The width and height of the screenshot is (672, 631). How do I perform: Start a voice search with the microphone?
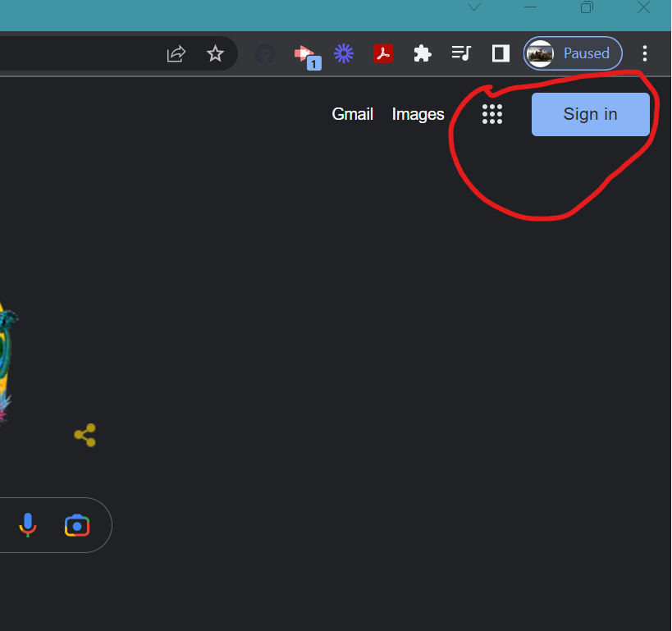28,524
